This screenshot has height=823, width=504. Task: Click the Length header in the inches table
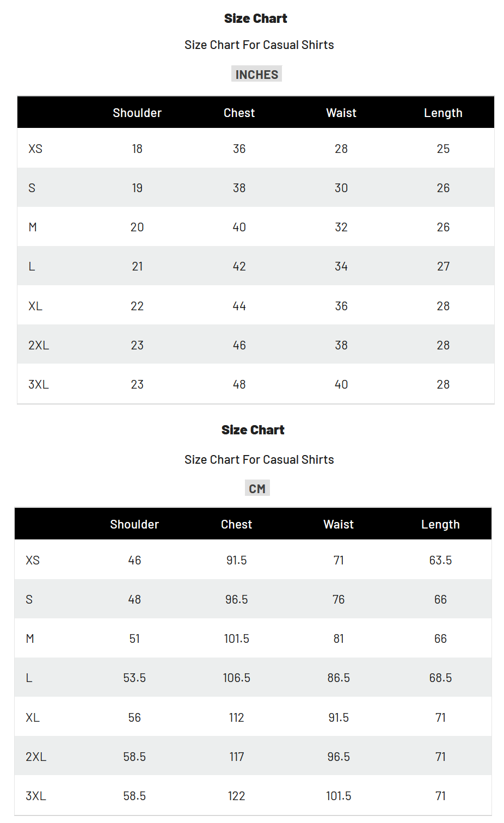click(x=443, y=113)
